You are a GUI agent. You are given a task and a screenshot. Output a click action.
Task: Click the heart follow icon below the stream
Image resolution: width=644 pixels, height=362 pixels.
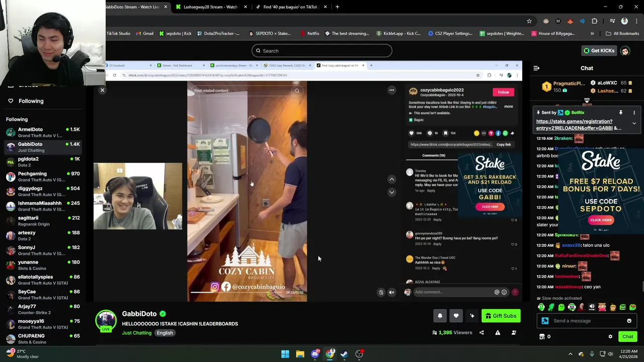pyautogui.click(x=456, y=316)
